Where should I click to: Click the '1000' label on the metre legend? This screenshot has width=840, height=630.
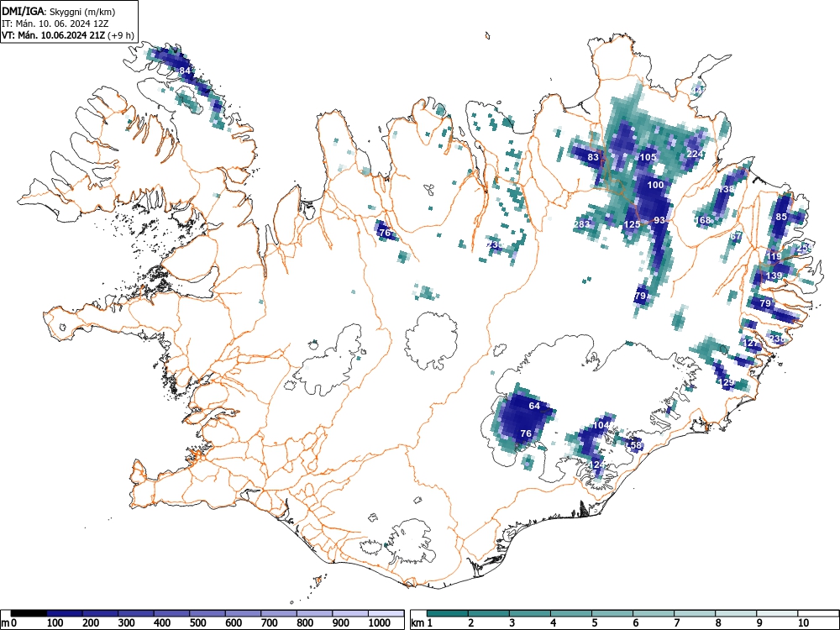(380, 623)
